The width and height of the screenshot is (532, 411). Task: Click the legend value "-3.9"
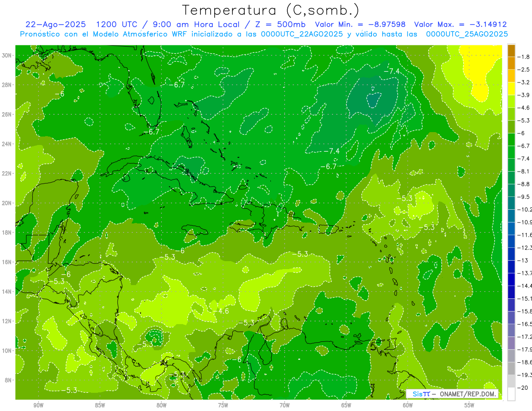524,95
